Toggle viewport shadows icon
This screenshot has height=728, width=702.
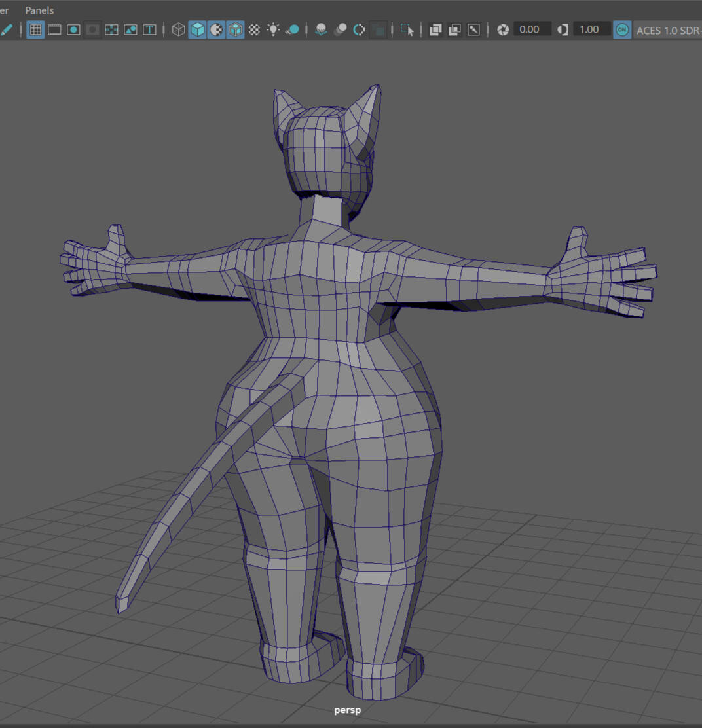click(292, 29)
